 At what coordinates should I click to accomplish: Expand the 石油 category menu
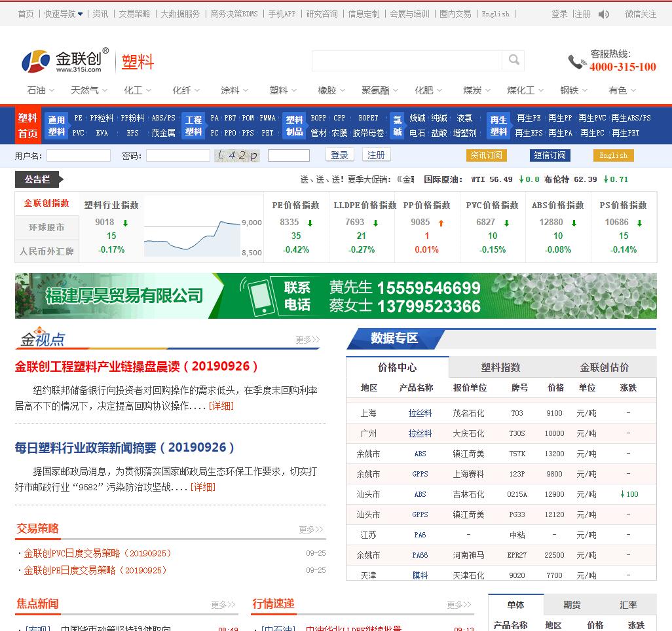pyautogui.click(x=41, y=90)
